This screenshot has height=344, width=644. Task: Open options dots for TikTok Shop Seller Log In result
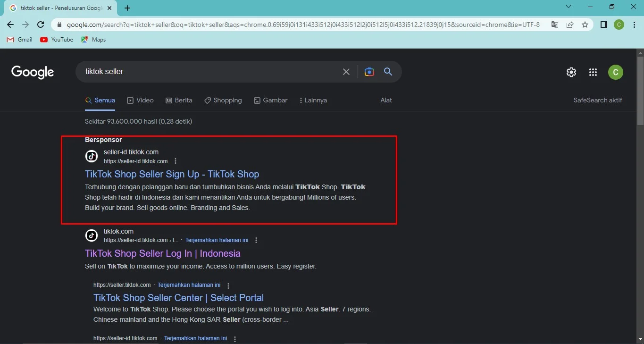click(x=256, y=240)
